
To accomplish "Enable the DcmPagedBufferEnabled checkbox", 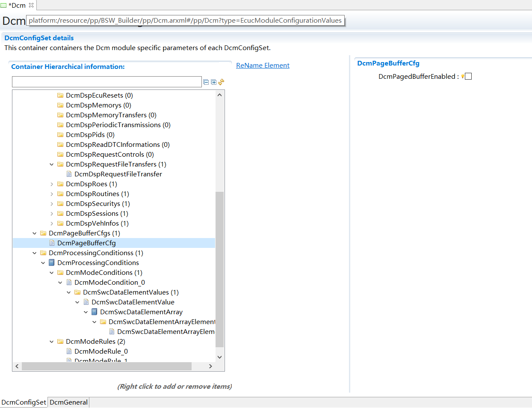I will [468, 76].
